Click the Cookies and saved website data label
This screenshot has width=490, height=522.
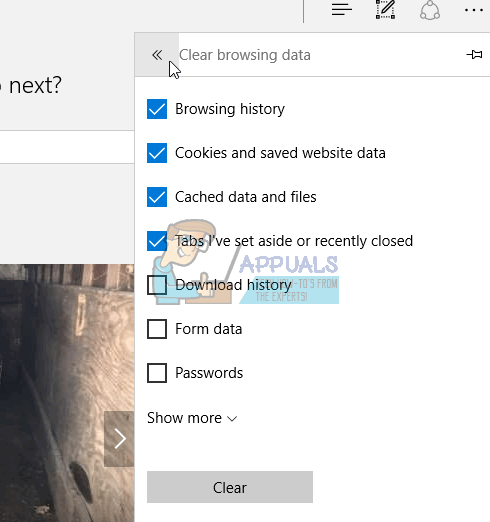[280, 153]
